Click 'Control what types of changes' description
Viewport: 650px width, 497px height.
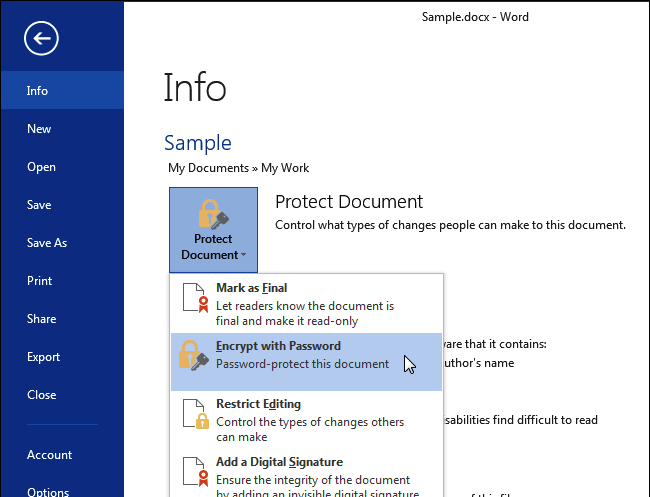click(450, 225)
